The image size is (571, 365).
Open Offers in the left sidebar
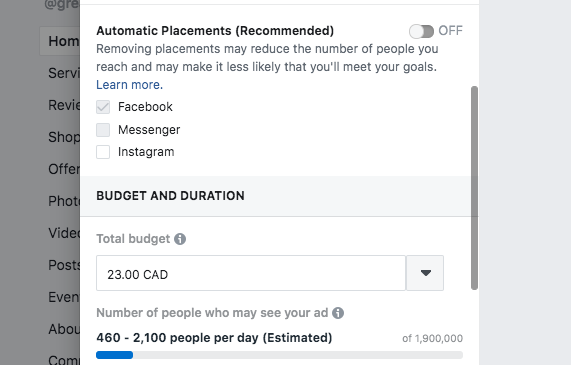click(x=64, y=169)
